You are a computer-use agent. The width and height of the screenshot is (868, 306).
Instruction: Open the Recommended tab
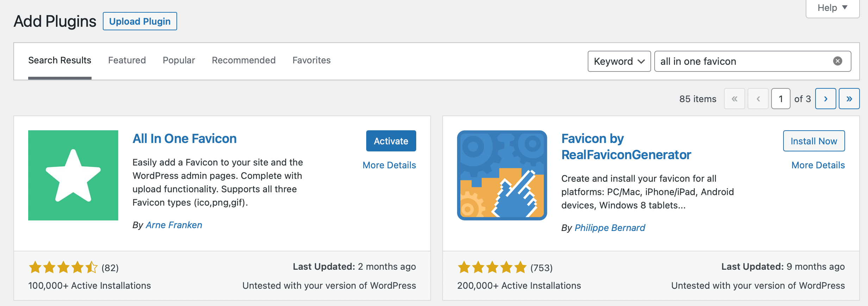point(244,60)
